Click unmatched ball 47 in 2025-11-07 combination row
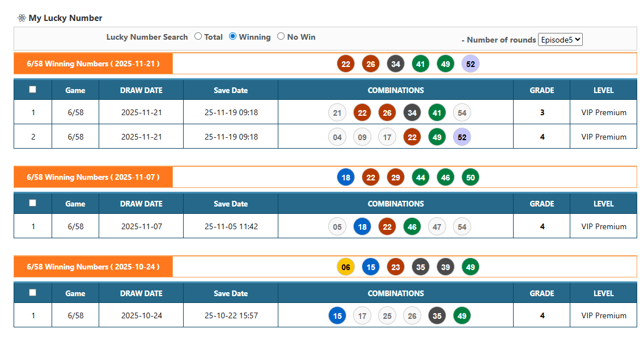This screenshot has height=337, width=644. tap(437, 226)
